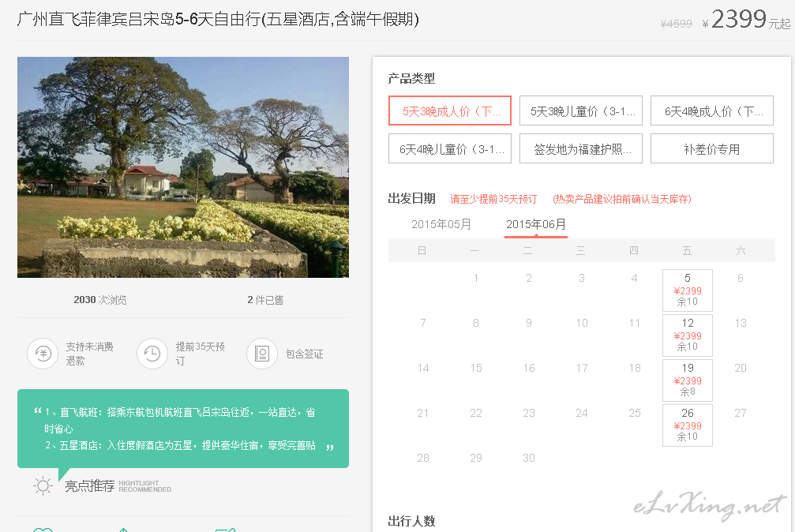Click the tour title heading text
Screen dimensions: 795x532
[218, 19]
